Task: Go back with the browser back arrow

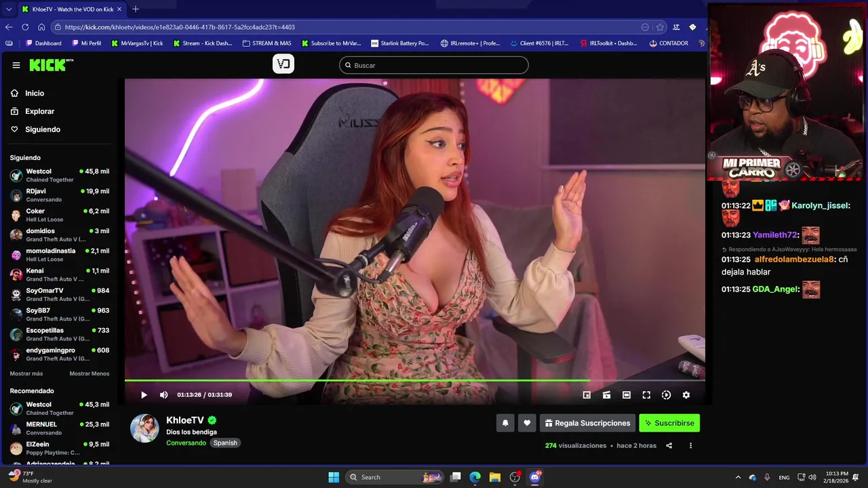Action: coord(9,27)
